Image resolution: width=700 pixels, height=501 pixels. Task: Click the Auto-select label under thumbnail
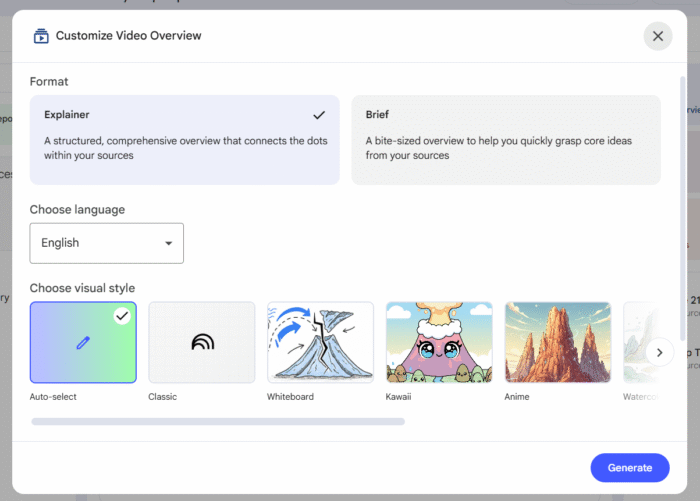tap(53, 397)
